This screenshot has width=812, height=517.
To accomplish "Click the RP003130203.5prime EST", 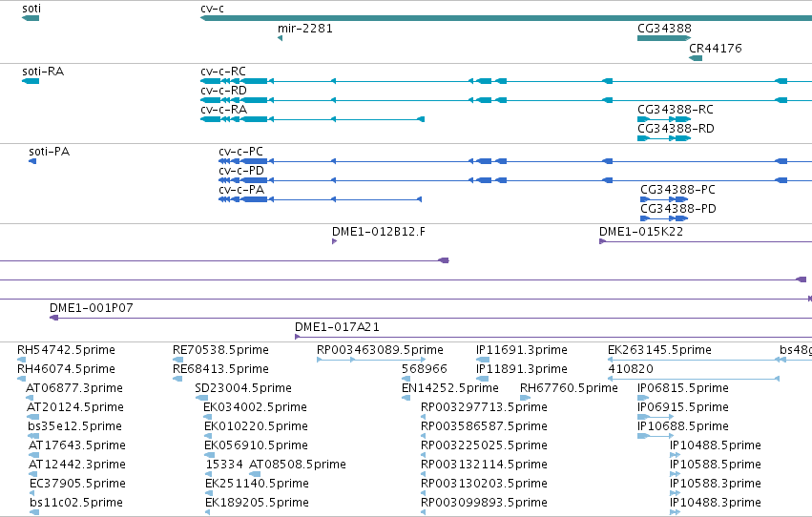I will (x=424, y=493).
